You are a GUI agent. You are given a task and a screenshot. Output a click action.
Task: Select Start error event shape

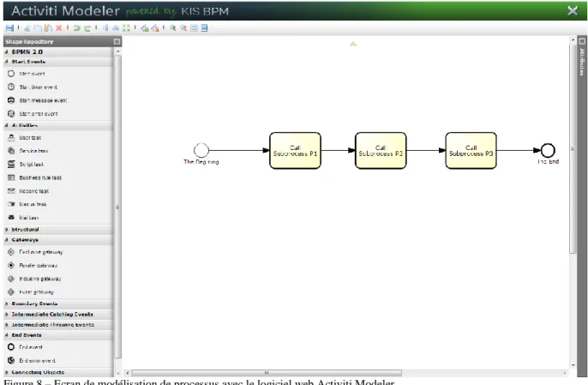pos(33,114)
